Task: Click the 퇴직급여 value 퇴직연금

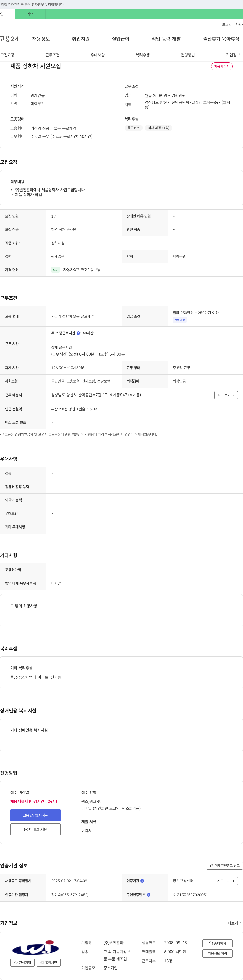Action: point(179,381)
